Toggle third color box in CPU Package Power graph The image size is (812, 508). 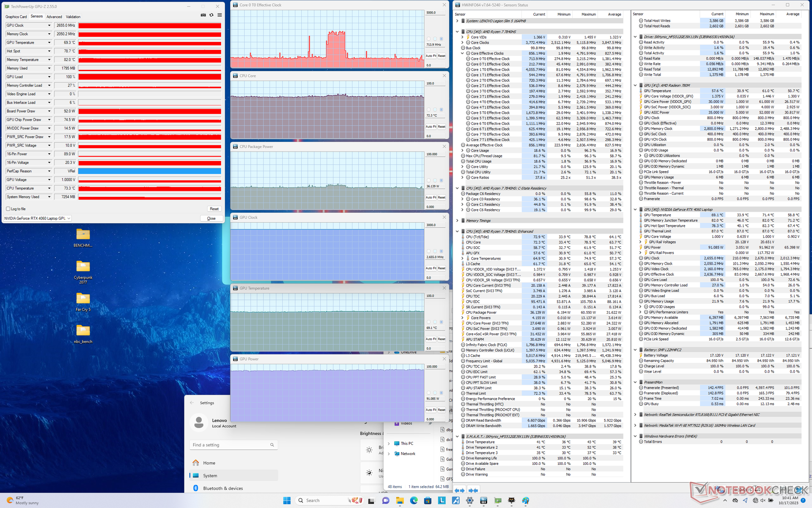[x=441, y=180]
